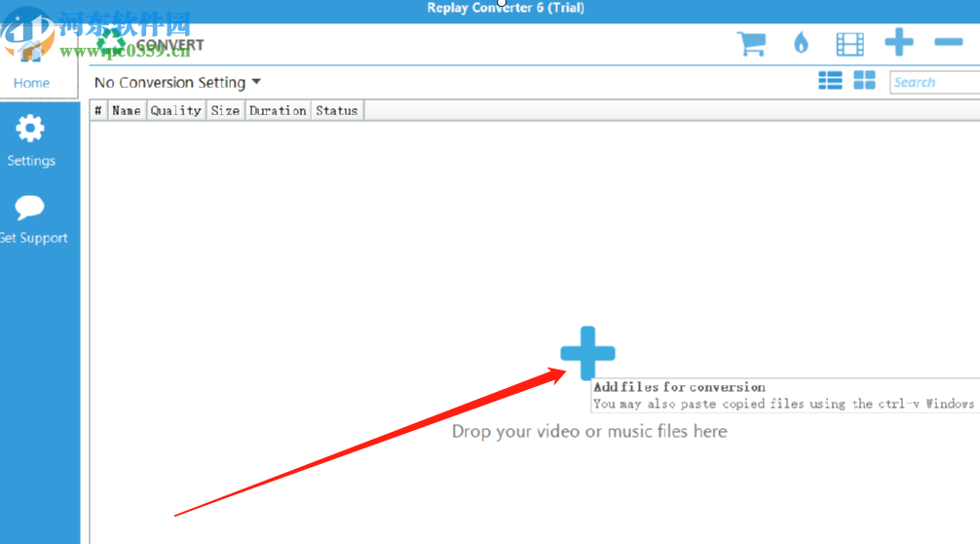Add files with the toolbar plus icon
This screenshot has height=544, width=980.
(x=899, y=42)
